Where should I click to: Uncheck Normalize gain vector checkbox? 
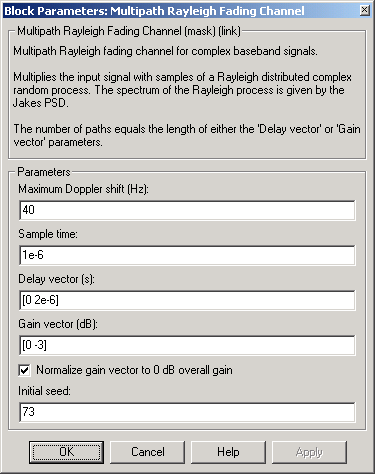click(25, 370)
